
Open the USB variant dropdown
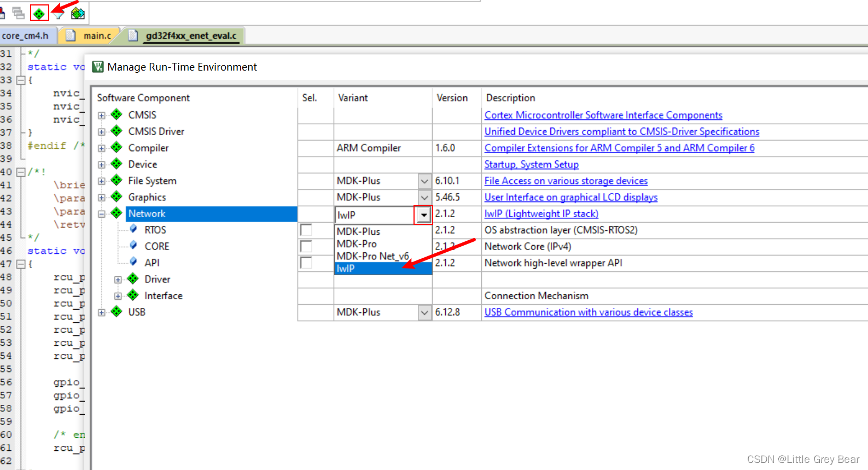click(424, 312)
